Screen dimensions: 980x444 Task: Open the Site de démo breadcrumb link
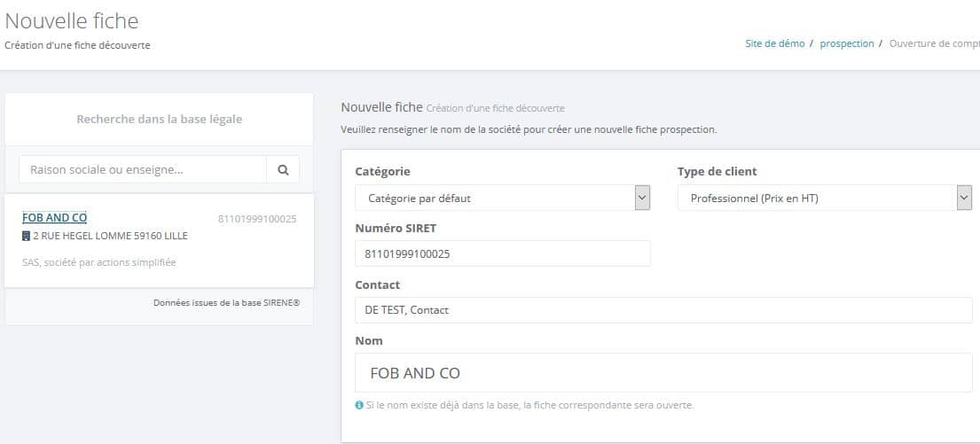(775, 43)
